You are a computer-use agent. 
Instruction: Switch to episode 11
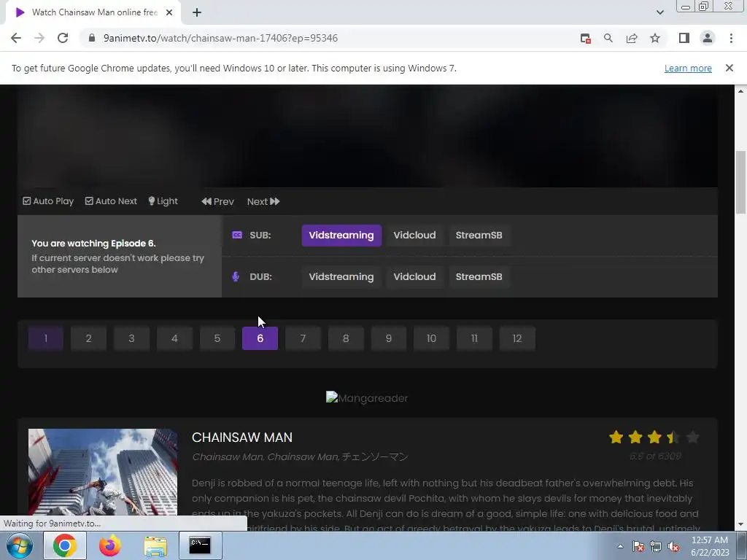click(x=474, y=338)
